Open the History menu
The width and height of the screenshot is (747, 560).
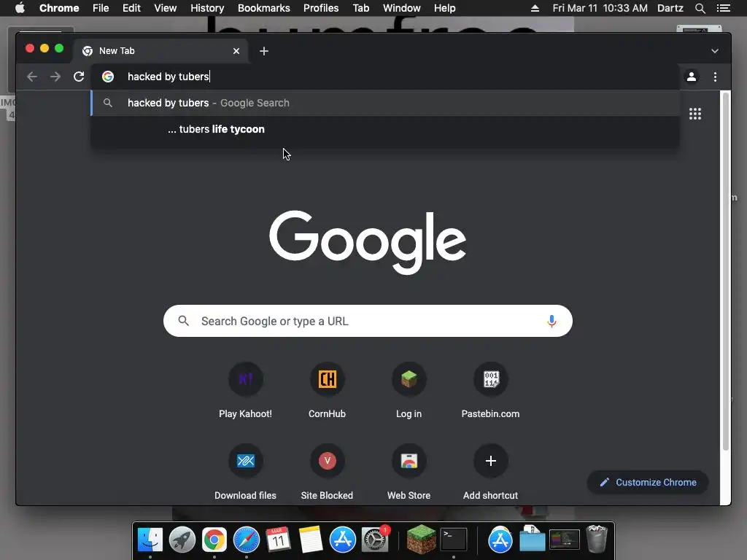click(207, 8)
